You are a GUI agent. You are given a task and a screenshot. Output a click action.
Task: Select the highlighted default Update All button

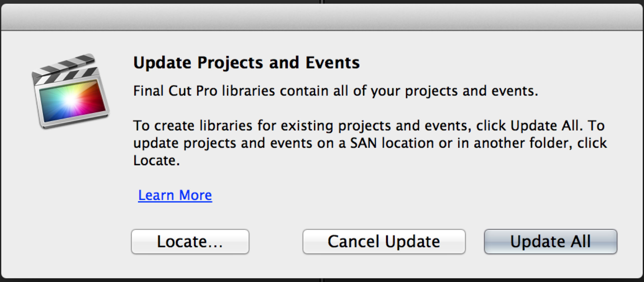(x=550, y=242)
